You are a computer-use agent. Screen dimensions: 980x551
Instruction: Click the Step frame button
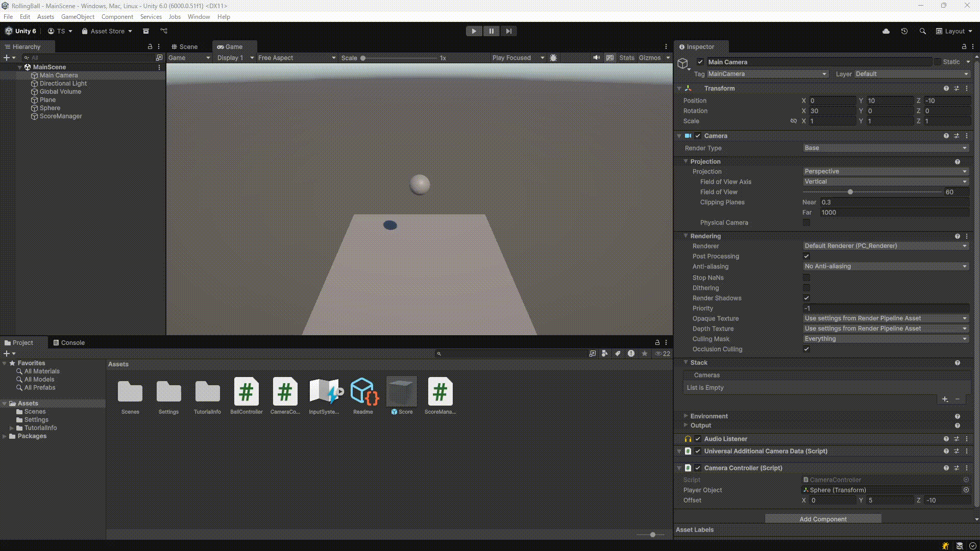tap(508, 31)
